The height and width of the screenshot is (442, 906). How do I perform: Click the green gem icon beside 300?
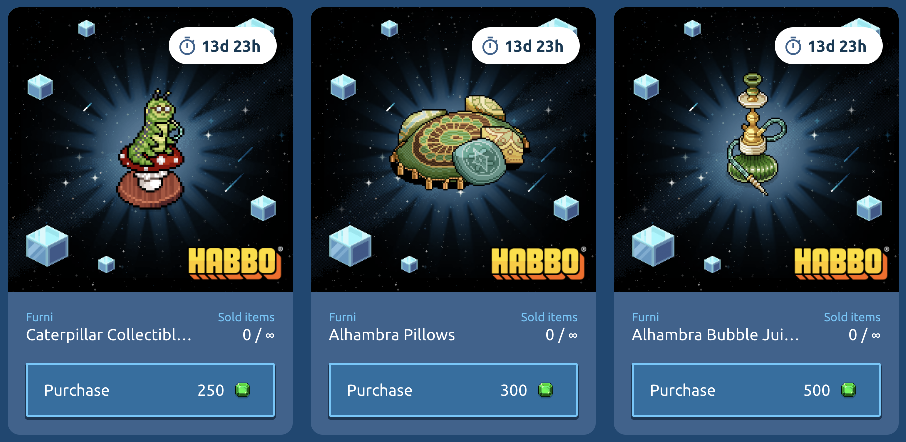click(545, 390)
